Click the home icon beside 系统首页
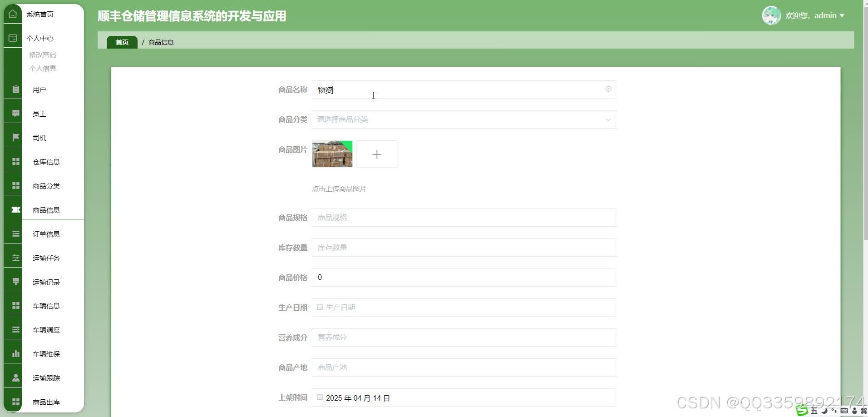868x417 pixels. pyautogui.click(x=13, y=14)
